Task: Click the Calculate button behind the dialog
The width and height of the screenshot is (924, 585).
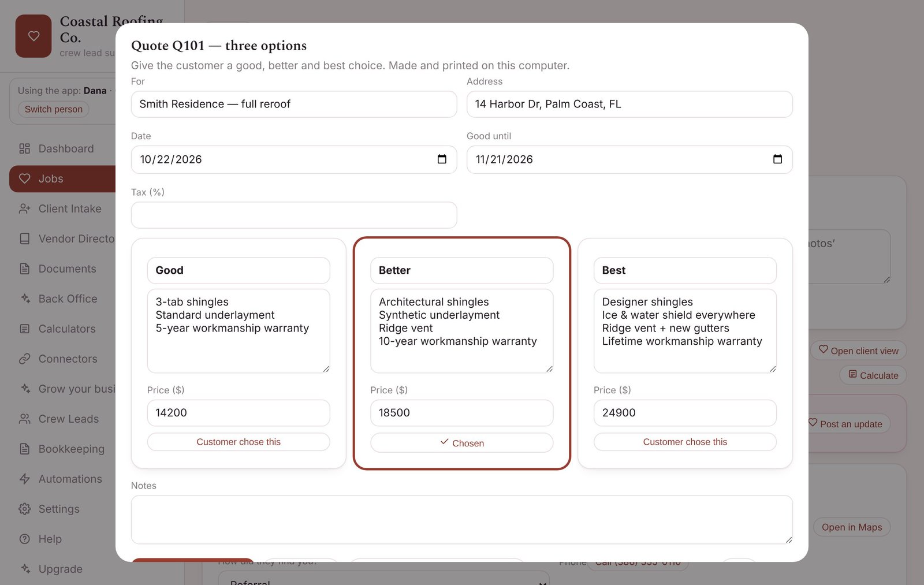Action: point(873,375)
